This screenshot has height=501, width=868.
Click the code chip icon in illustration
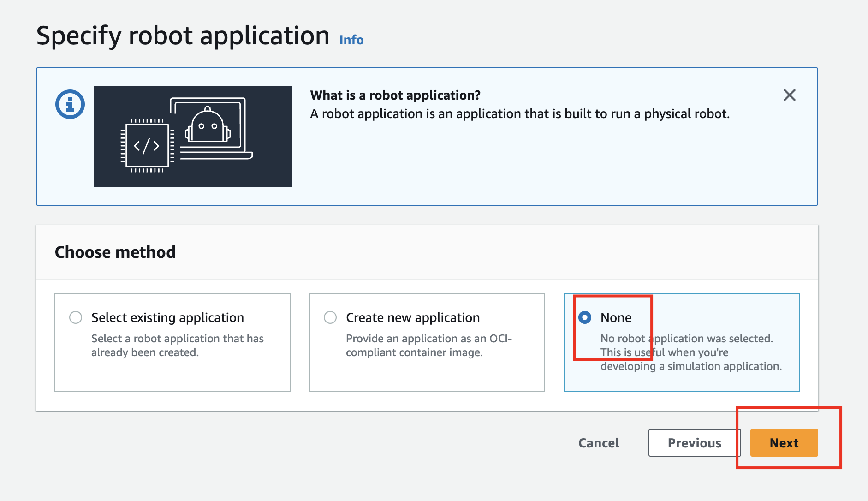(x=147, y=146)
